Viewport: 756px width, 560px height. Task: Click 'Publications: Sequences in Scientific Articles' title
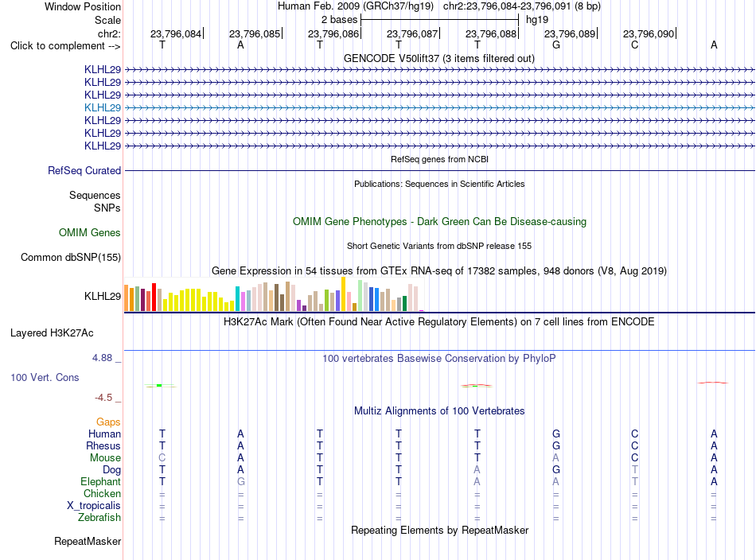click(439, 184)
